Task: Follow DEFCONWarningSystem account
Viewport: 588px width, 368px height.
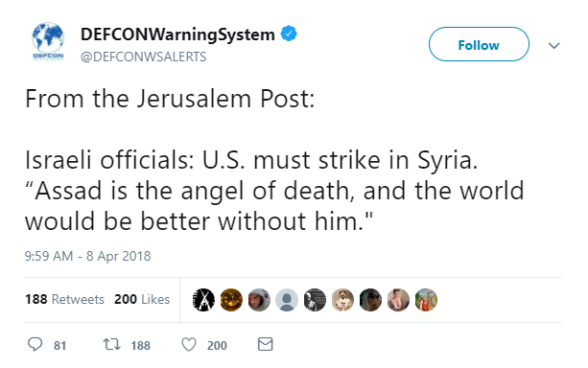Action: (x=479, y=44)
